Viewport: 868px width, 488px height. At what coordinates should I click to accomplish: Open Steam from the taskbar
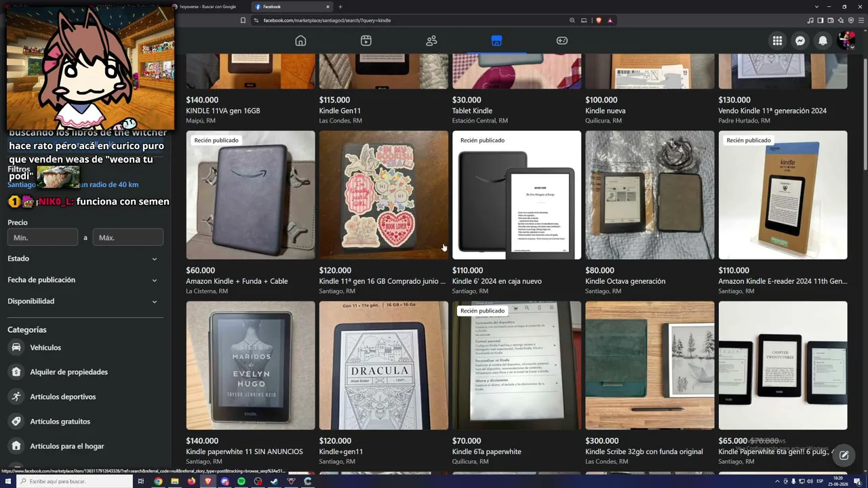(275, 481)
